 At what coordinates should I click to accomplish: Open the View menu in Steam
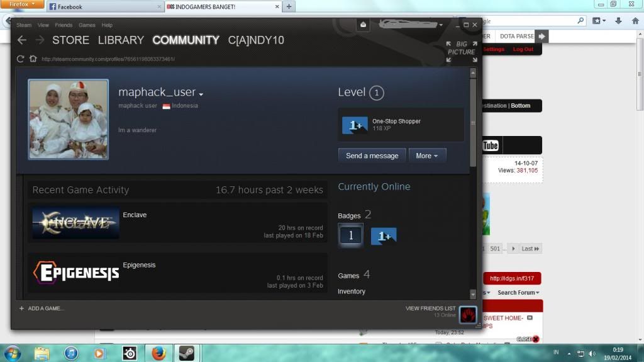(43, 25)
